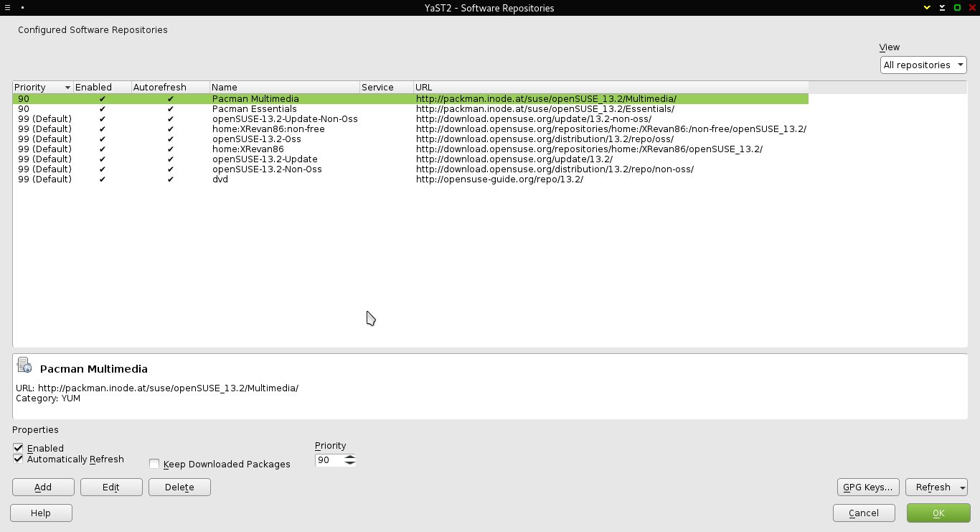Click the download.opensuse.org/update/13.2/ URL cell
The width and height of the screenshot is (980, 532).
(x=514, y=159)
